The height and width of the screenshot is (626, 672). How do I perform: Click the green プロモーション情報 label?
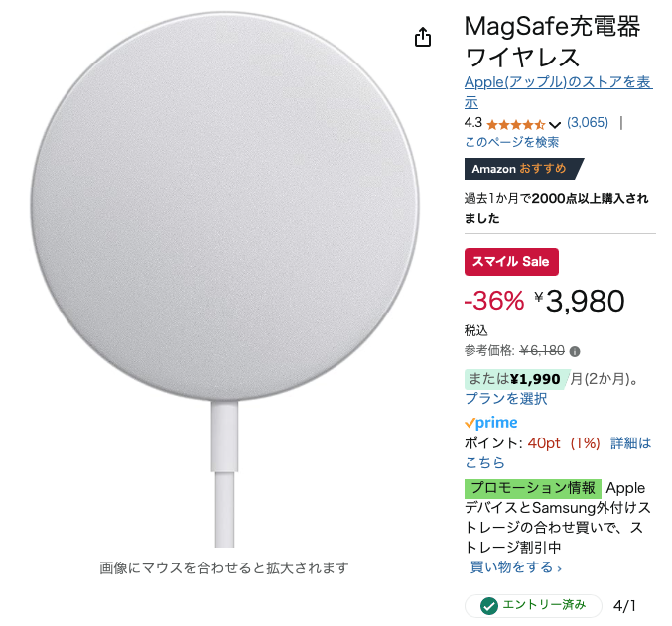click(x=533, y=488)
